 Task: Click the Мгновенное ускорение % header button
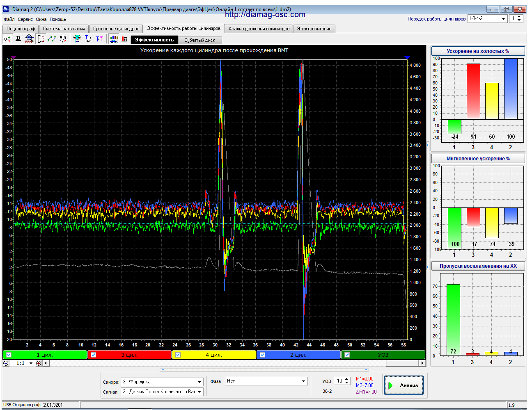(478, 159)
